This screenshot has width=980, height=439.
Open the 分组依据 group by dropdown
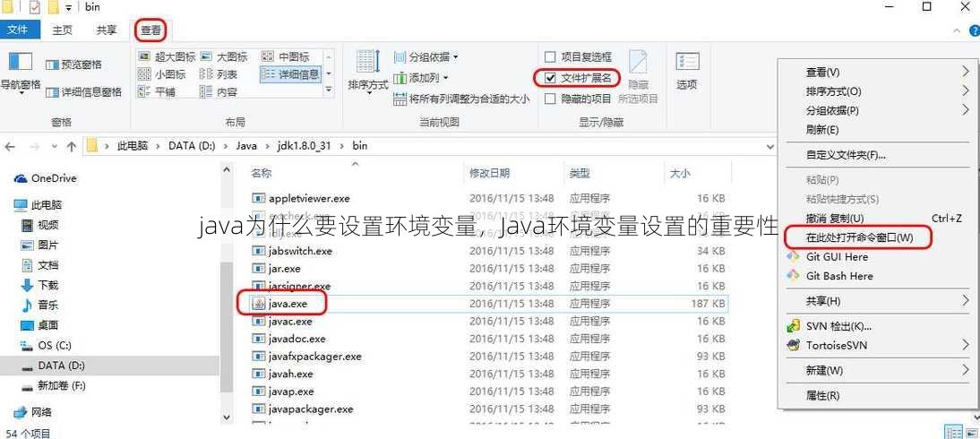pyautogui.click(x=426, y=57)
